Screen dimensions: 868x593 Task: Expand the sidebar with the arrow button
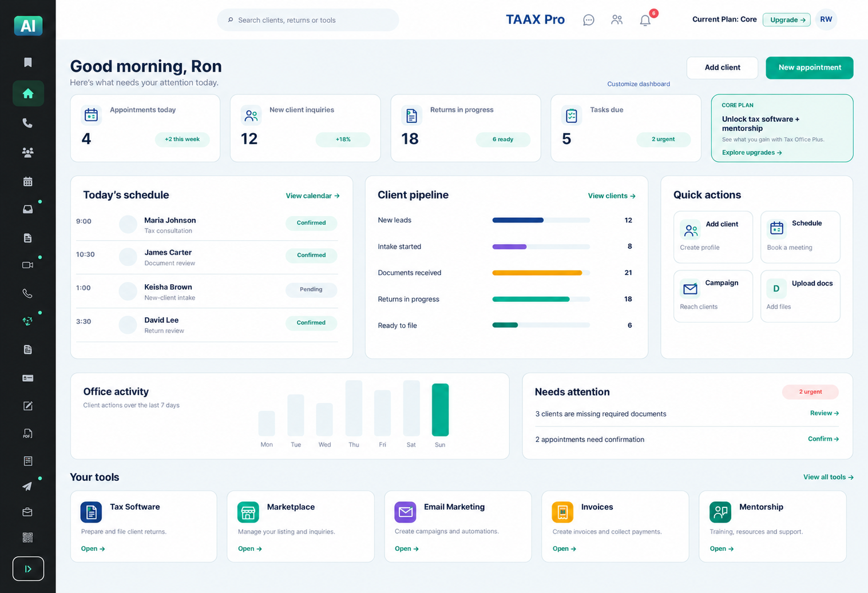point(28,569)
